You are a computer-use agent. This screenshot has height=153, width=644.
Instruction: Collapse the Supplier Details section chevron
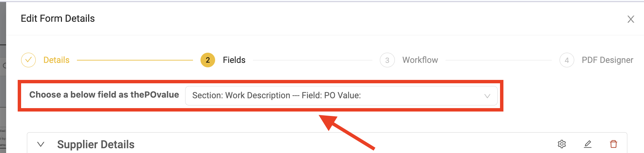[41, 144]
